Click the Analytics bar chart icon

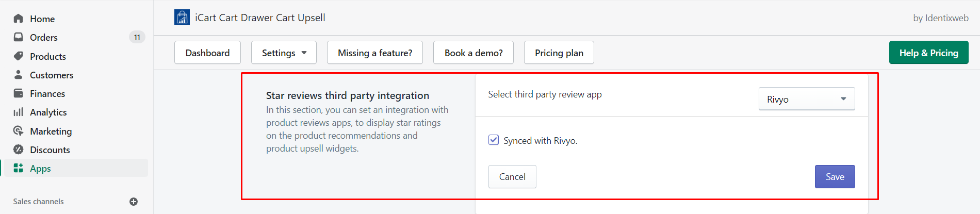tap(19, 112)
